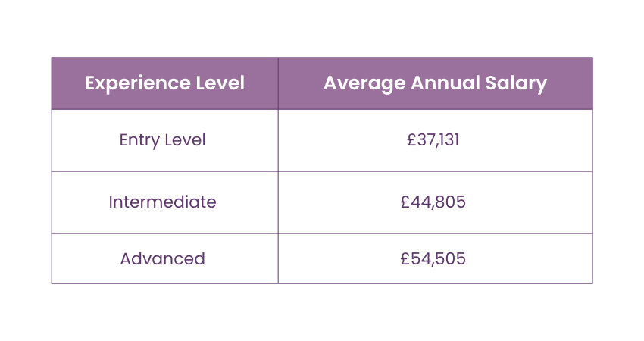Click the word Level in the Entry row
Viewport: 644px width, 341px height.
click(x=186, y=140)
